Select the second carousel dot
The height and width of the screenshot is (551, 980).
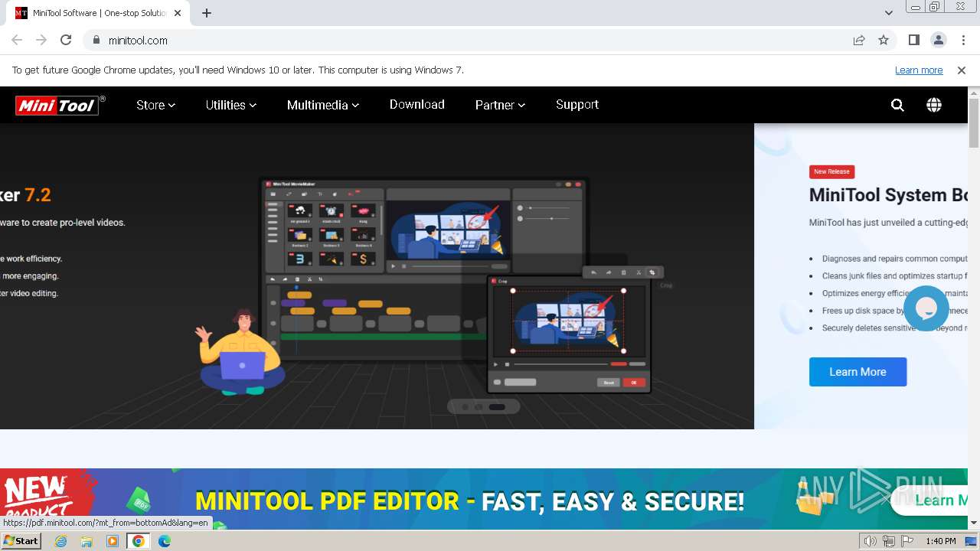[479, 407]
